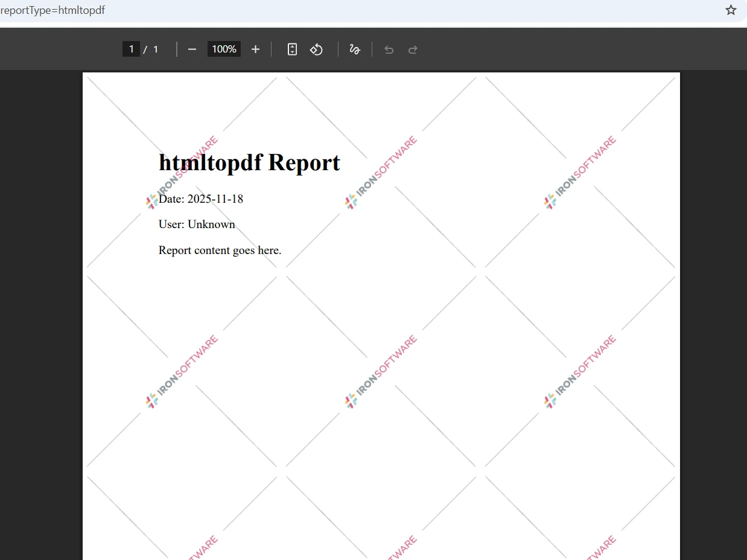Click the total page count indicator
Screen dimensions: 747x560
155,49
